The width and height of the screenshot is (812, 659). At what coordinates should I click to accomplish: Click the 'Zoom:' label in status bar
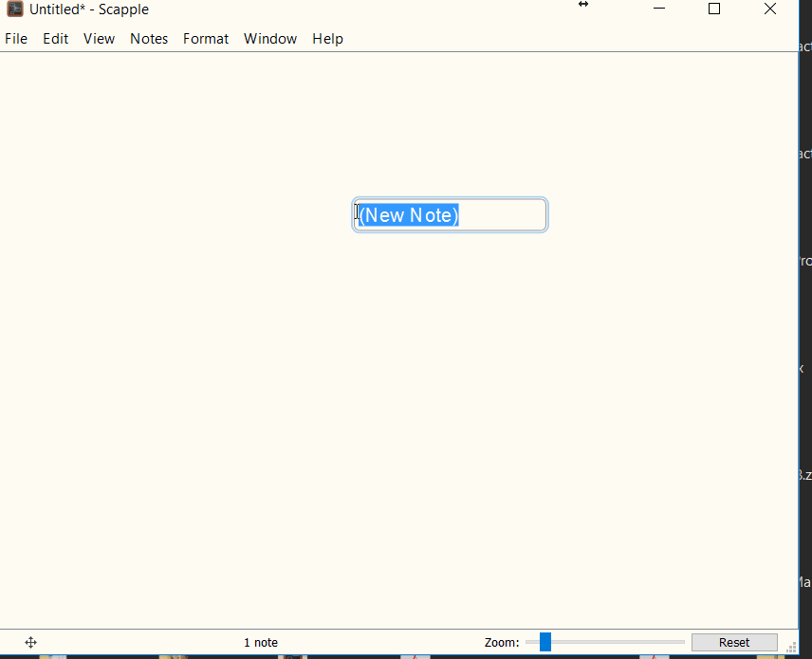click(x=502, y=643)
